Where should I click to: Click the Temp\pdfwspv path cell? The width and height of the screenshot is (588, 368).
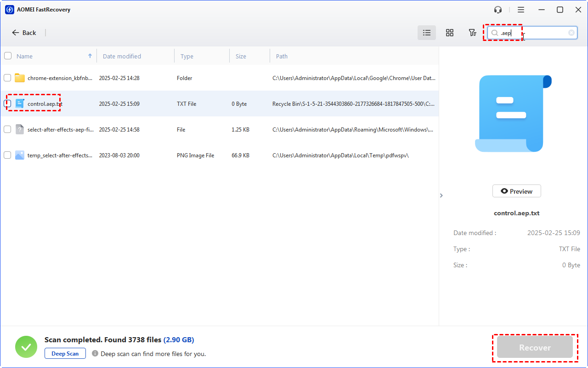tap(340, 155)
